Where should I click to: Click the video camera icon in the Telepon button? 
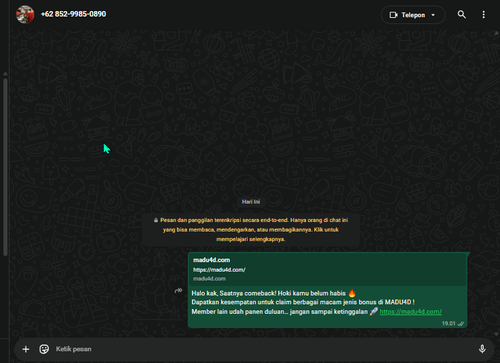tap(394, 15)
